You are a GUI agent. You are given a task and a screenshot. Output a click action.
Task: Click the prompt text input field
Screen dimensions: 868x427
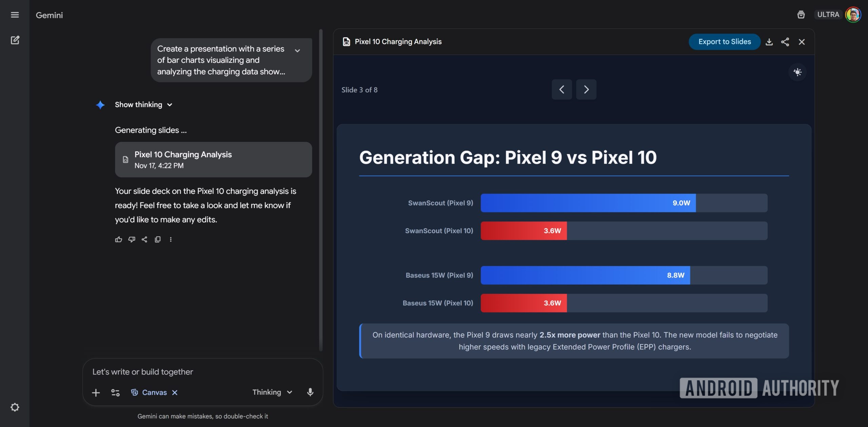pos(202,372)
